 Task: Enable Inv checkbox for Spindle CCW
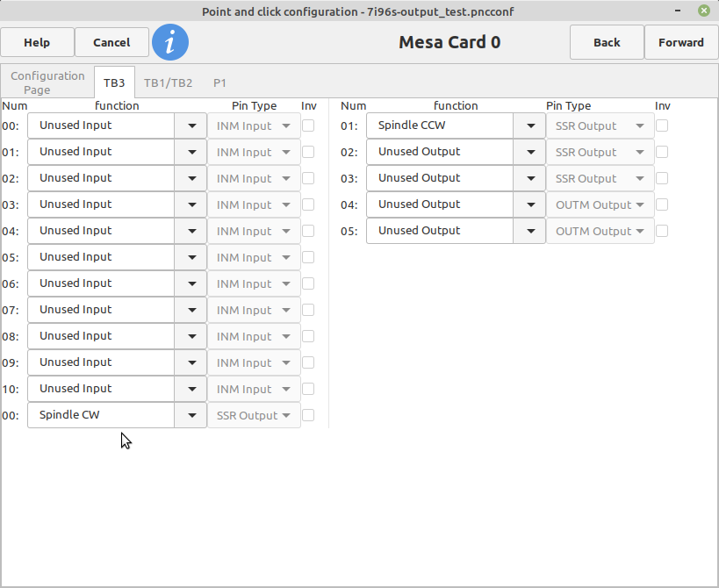tap(662, 125)
